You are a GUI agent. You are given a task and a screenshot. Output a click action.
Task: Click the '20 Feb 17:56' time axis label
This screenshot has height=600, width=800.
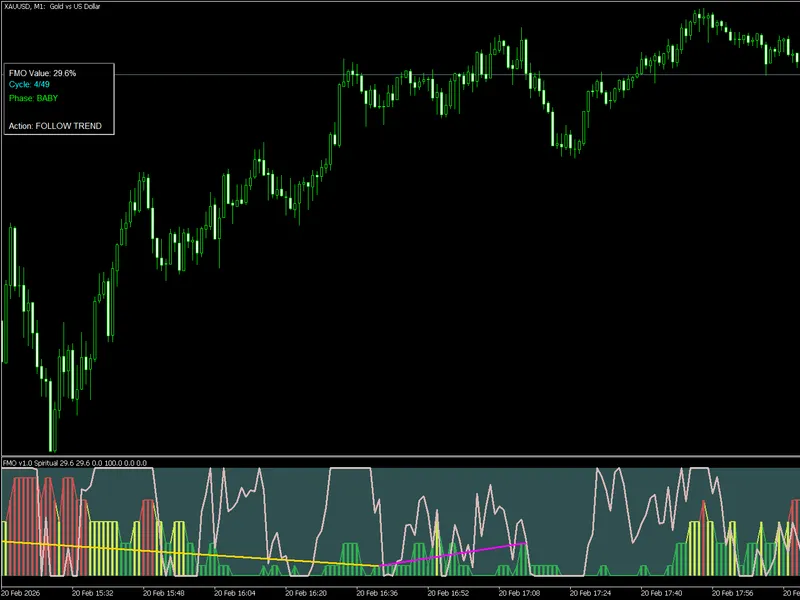(x=733, y=593)
